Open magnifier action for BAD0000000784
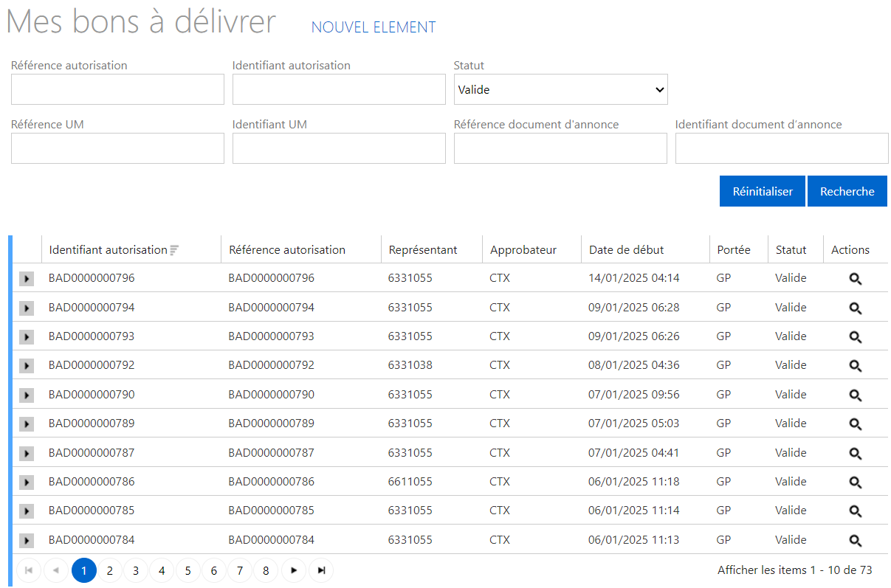891x588 pixels. pyautogui.click(x=855, y=541)
